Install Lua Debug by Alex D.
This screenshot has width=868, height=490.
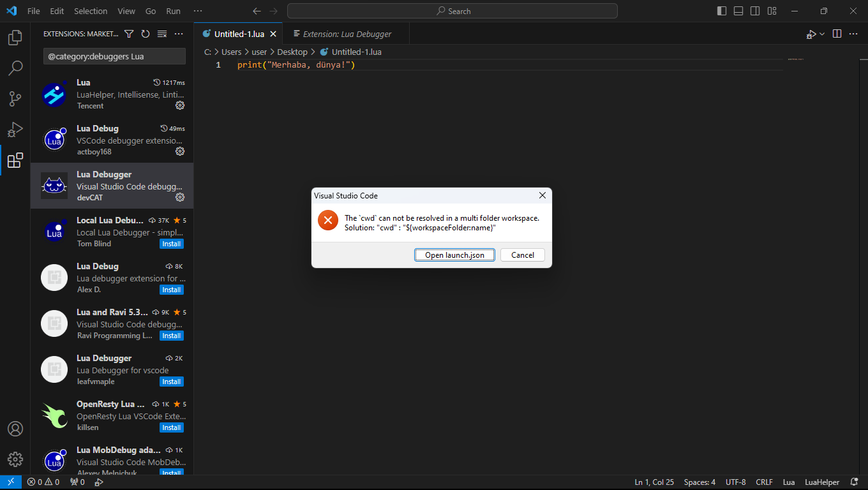click(x=171, y=290)
